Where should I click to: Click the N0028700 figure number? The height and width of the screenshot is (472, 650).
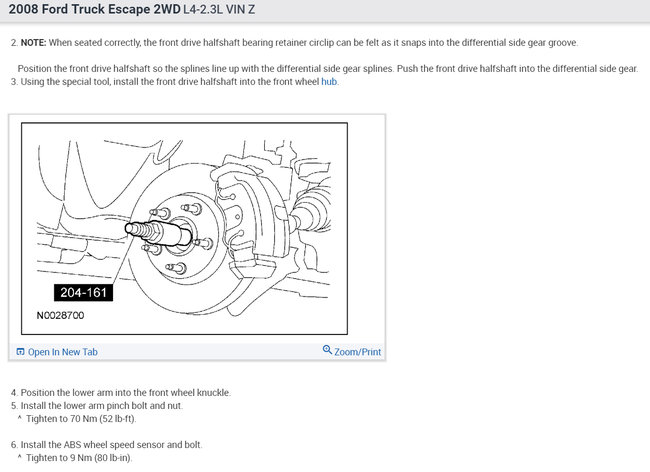pyautogui.click(x=61, y=315)
